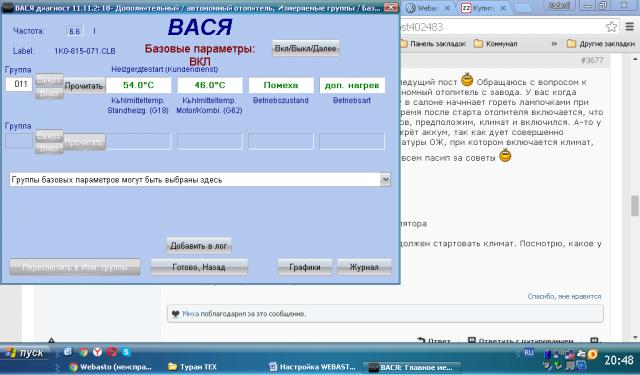Click the Готово, Назад button
Screen dimensions: 640x375
tap(199, 267)
